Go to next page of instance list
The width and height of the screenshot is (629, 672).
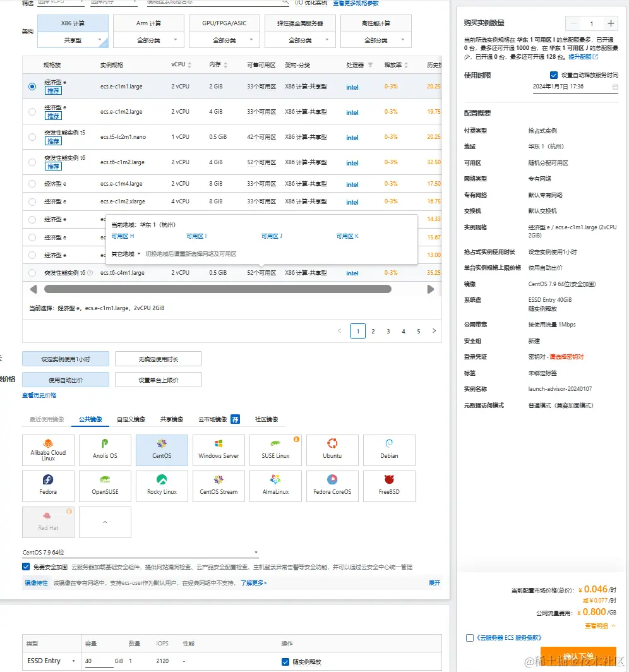[434, 331]
